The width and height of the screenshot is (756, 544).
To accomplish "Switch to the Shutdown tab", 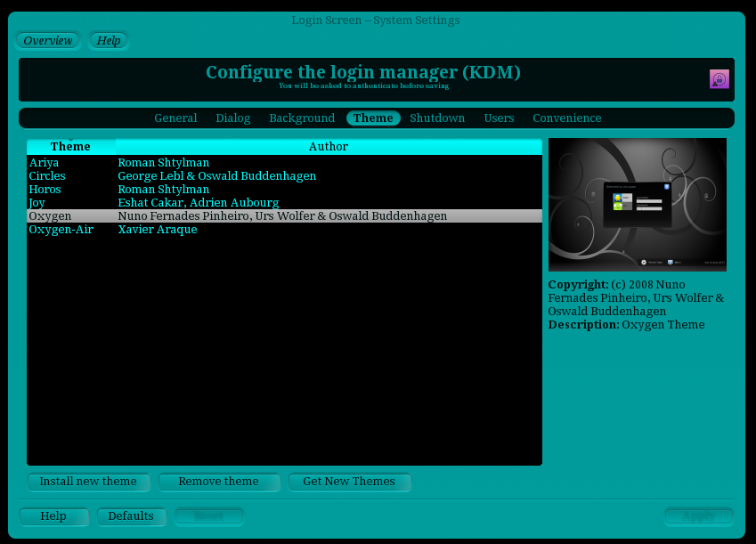I will 437,118.
